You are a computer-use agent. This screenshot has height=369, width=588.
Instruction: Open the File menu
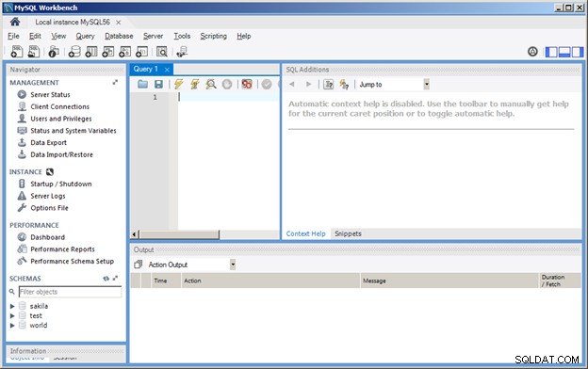pos(13,36)
